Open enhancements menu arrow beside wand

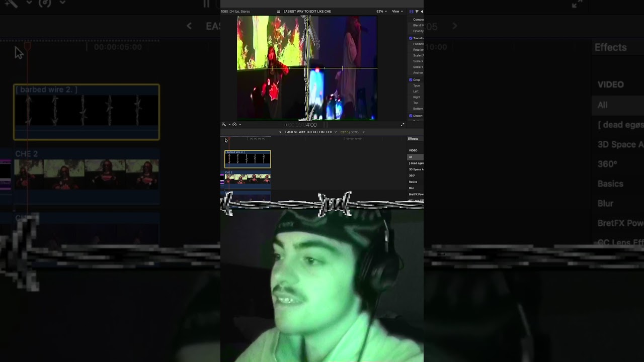(229, 124)
